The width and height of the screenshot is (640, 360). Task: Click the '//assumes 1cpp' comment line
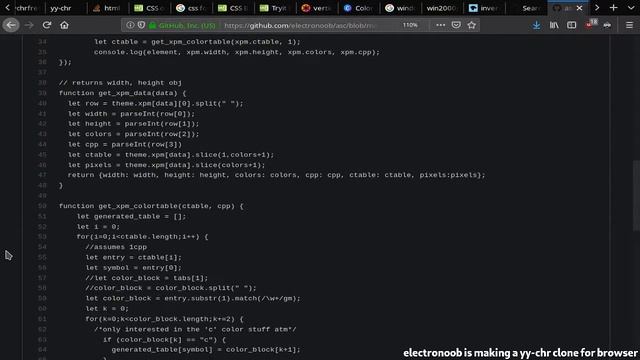(x=116, y=247)
